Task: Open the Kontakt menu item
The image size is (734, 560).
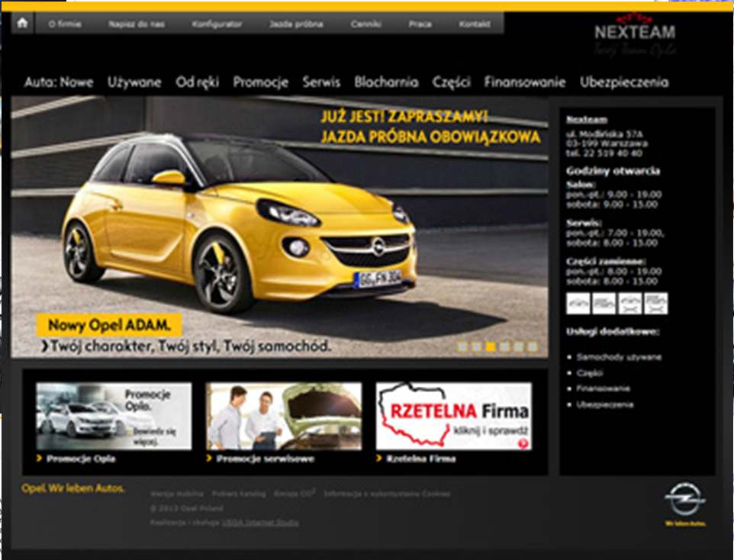Action: [x=475, y=24]
